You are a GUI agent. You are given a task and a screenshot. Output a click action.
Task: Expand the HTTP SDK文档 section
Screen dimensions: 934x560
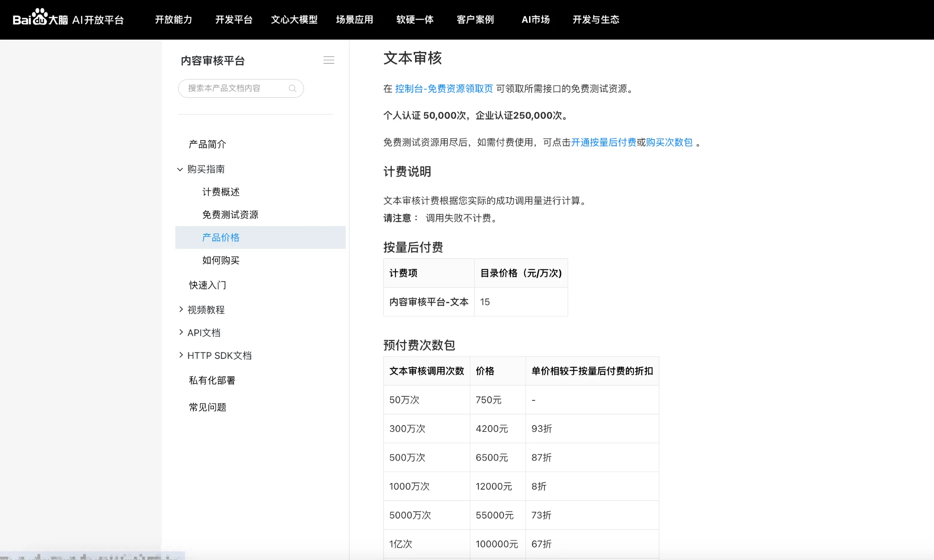click(x=181, y=355)
